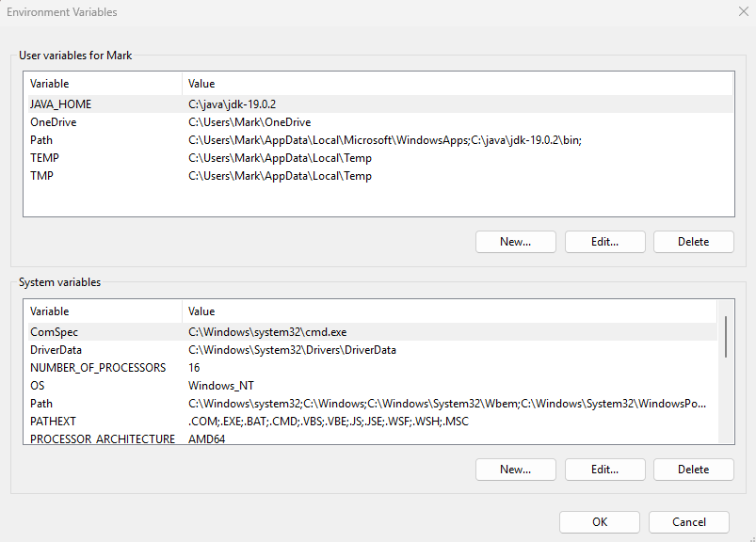
Task: Cancel the Environment Variables dialog
Action: click(688, 522)
